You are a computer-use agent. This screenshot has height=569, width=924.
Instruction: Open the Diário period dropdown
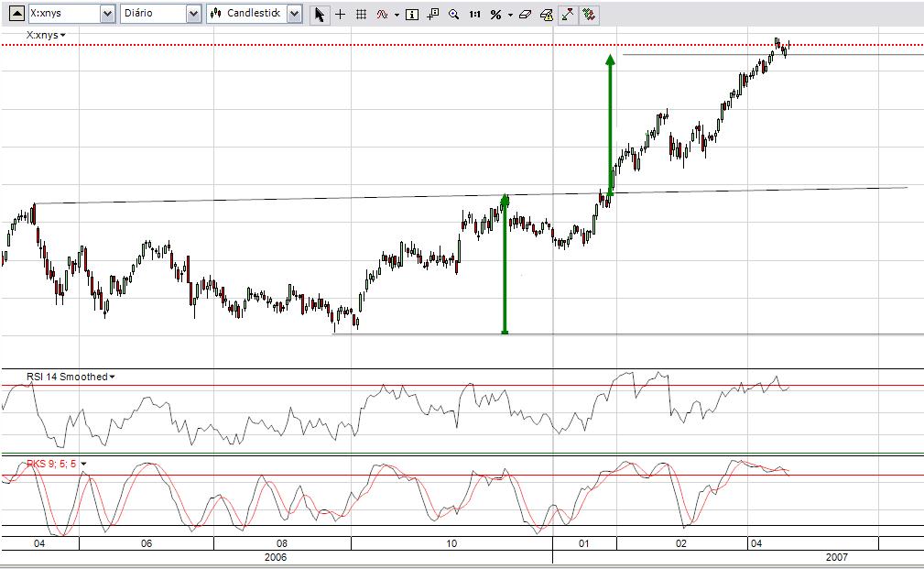(193, 14)
